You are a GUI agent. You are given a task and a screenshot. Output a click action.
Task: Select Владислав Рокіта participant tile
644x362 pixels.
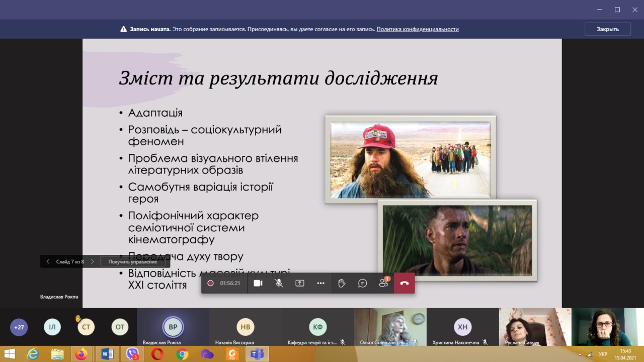173,327
